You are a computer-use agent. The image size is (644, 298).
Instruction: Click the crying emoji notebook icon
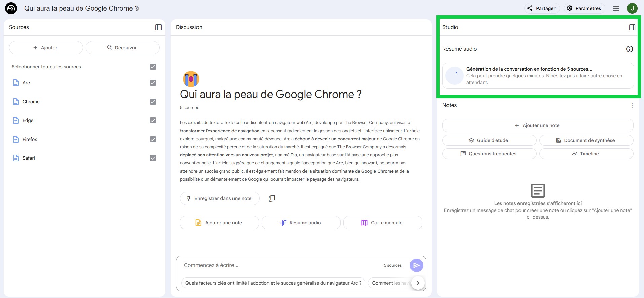tap(191, 79)
